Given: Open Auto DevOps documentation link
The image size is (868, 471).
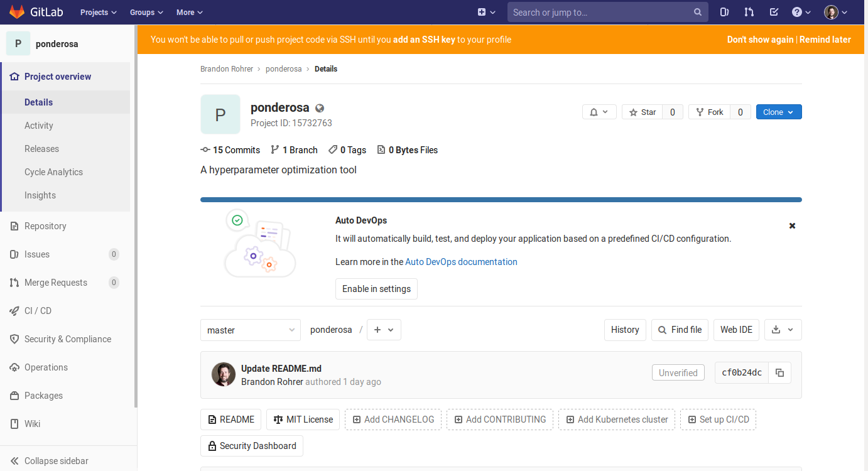Looking at the screenshot, I should pos(461,262).
